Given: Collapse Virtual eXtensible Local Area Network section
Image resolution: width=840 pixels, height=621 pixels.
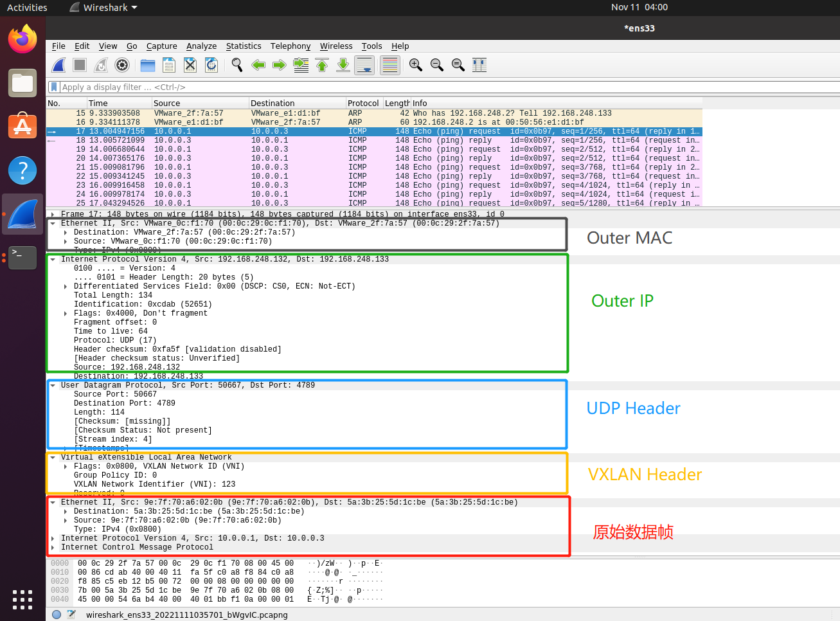Looking at the screenshot, I should tap(53, 457).
